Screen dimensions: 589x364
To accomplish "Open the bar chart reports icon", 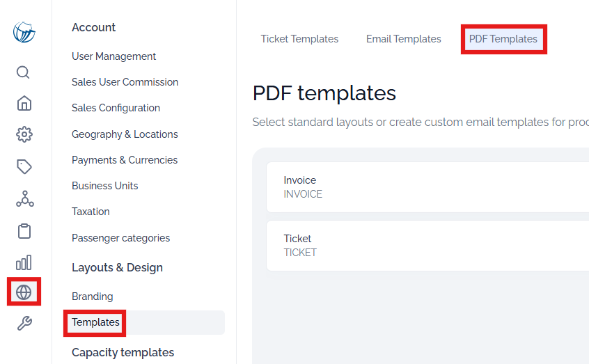I will 24,262.
